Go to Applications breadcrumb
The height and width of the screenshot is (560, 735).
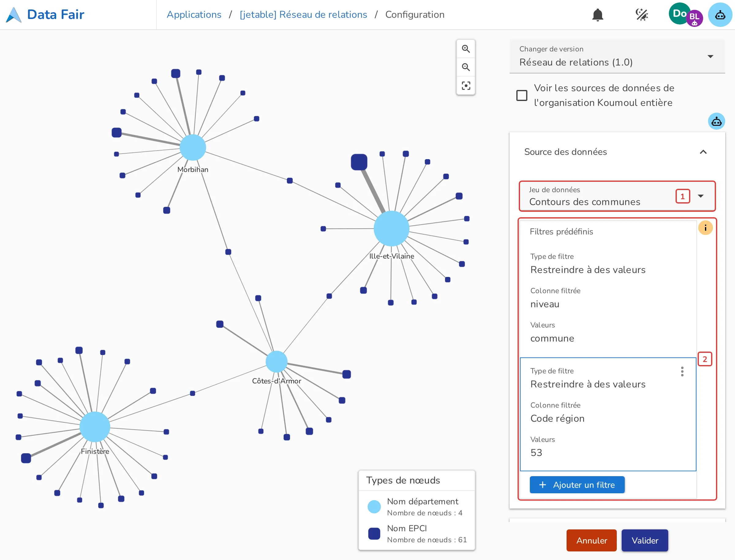click(x=194, y=15)
